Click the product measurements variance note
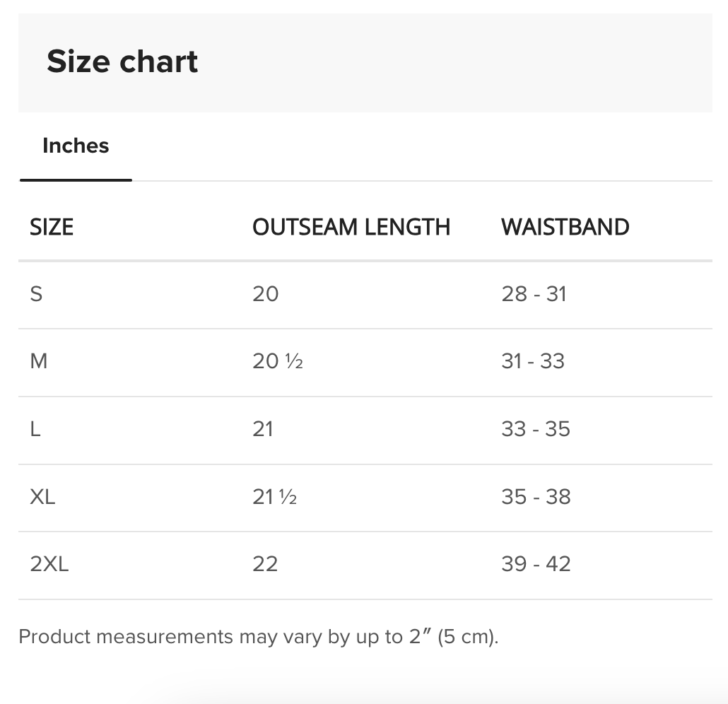The height and width of the screenshot is (704, 728). coord(259,637)
